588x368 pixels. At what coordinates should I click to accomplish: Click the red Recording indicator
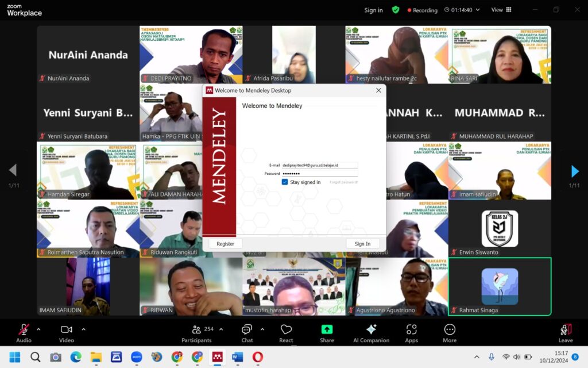tap(422, 10)
